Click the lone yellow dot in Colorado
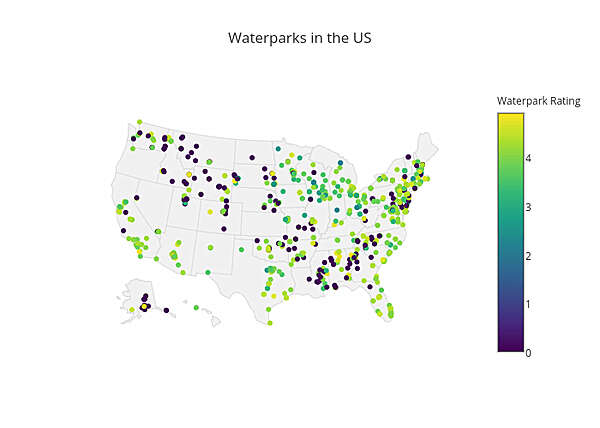 pos(210,212)
